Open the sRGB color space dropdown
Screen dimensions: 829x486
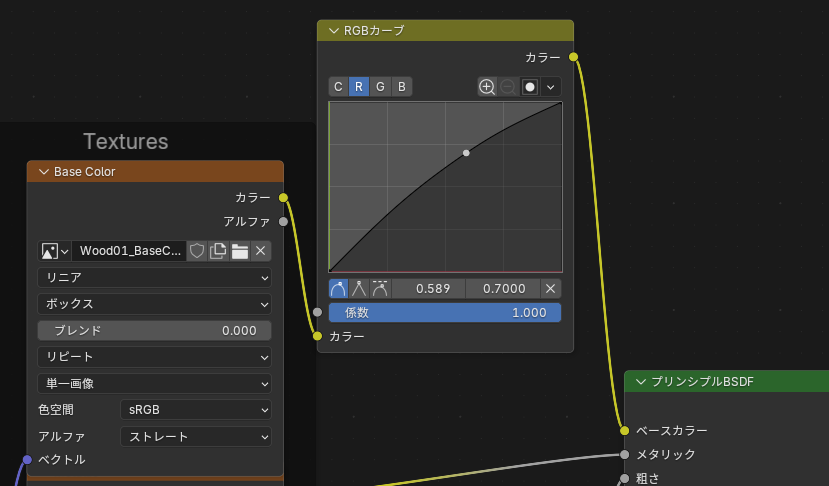click(x=195, y=410)
